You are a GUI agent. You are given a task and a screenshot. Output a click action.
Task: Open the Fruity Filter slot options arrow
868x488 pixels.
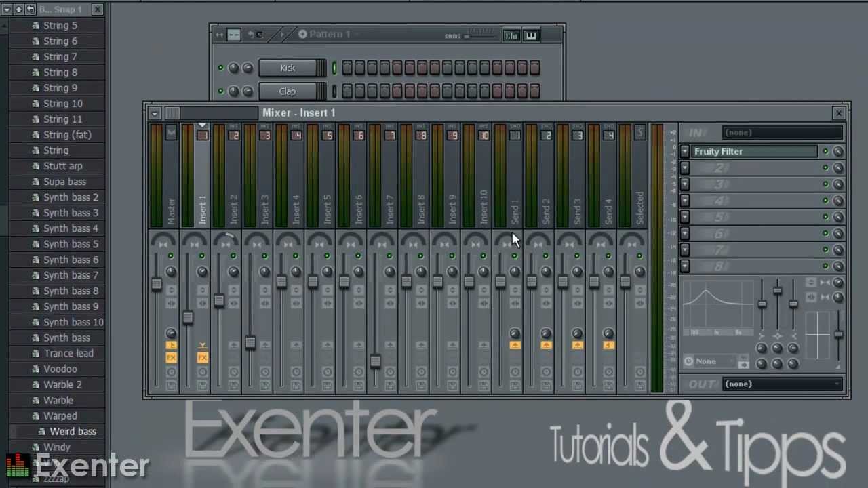coord(685,152)
